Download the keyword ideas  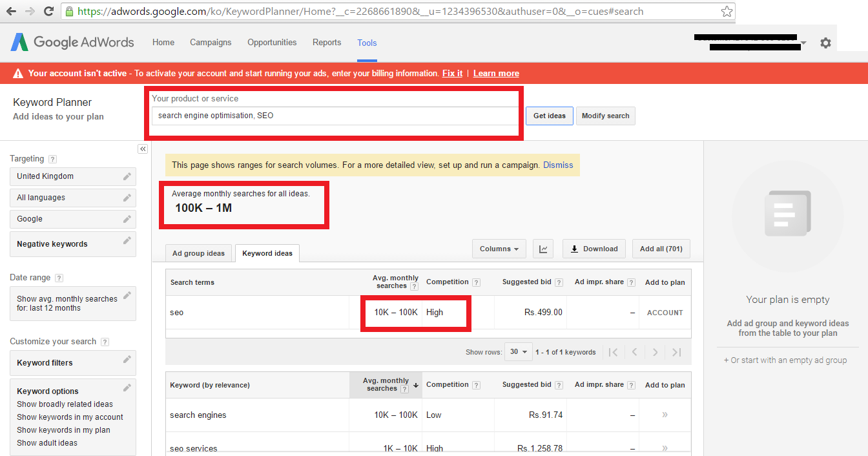point(594,249)
